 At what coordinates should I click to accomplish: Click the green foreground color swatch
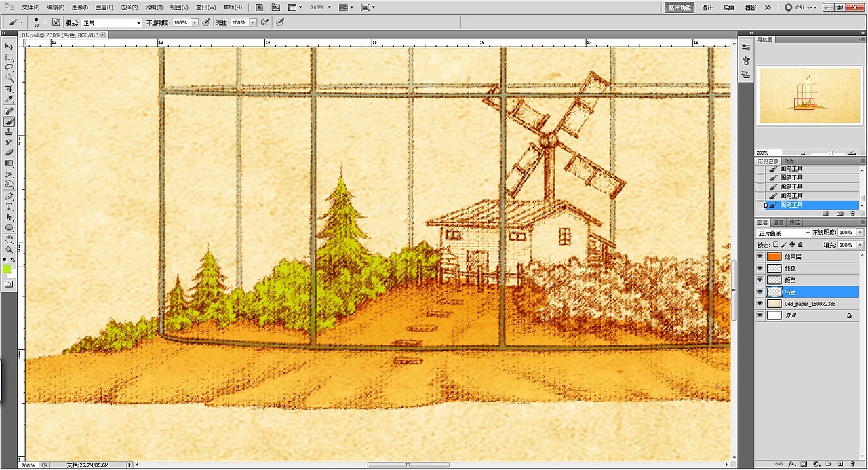pos(7,269)
